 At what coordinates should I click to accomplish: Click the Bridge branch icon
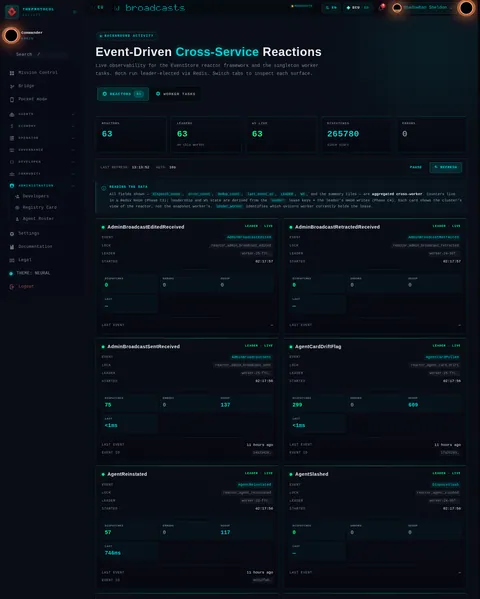tap(12, 86)
